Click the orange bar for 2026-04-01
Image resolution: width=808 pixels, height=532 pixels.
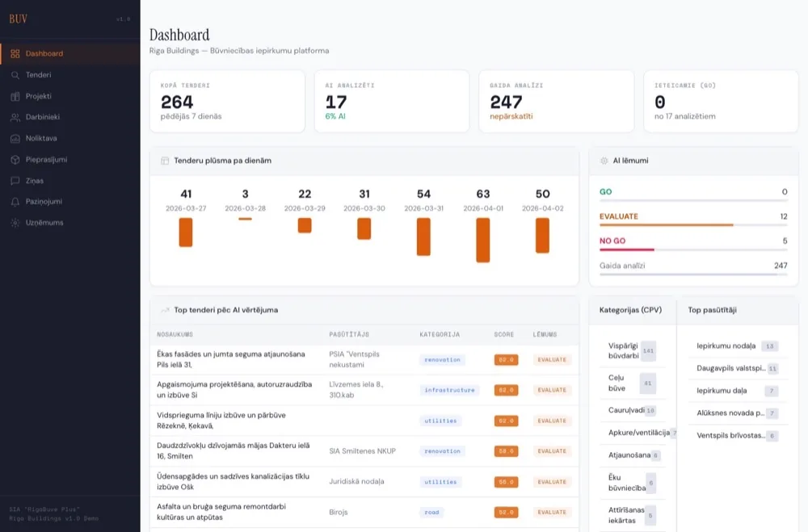pyautogui.click(x=483, y=240)
